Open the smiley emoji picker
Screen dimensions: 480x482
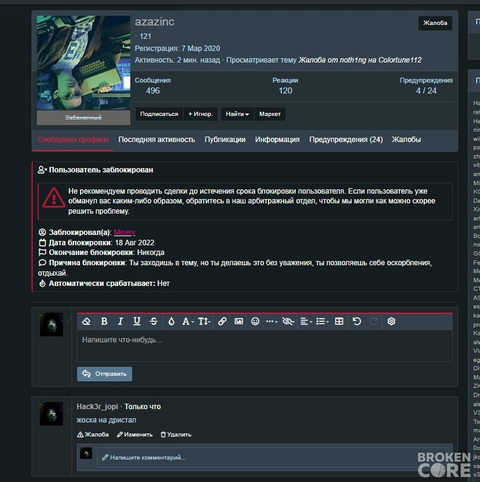(255, 321)
